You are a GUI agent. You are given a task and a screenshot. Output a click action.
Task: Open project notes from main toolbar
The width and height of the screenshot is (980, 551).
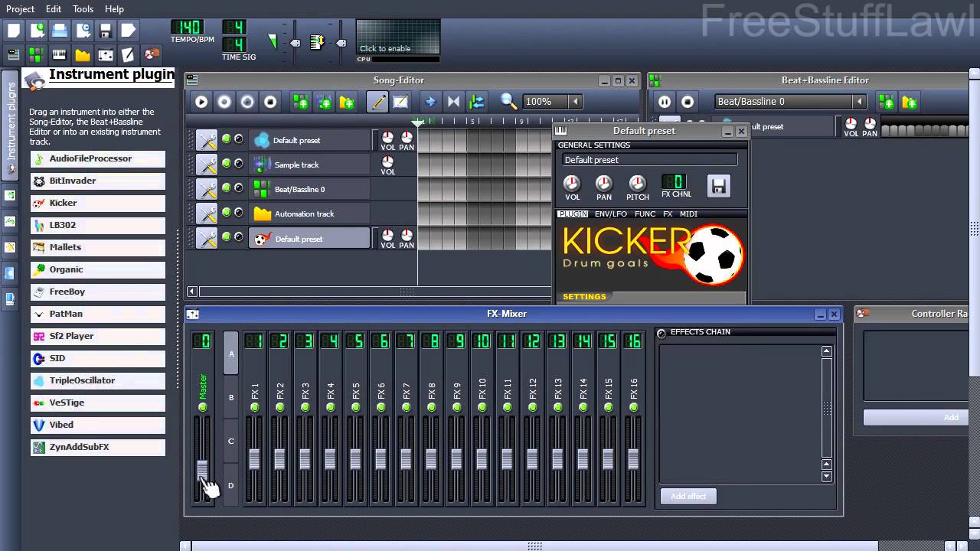coord(129,54)
